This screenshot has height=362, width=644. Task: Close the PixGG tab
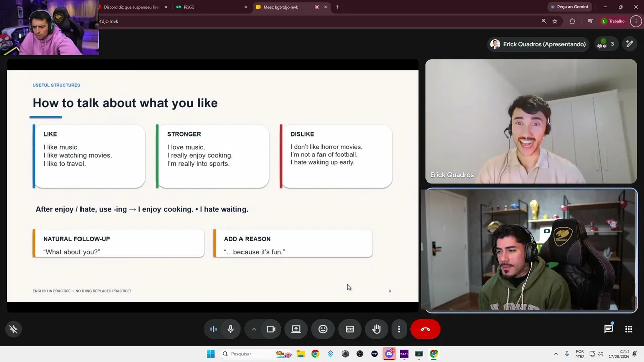click(246, 7)
